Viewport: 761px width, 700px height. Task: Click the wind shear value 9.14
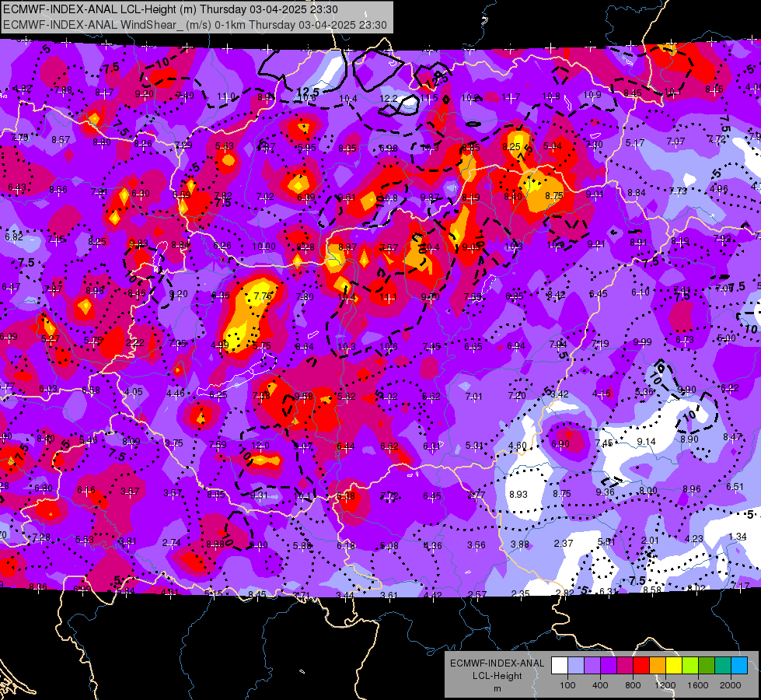(x=647, y=441)
